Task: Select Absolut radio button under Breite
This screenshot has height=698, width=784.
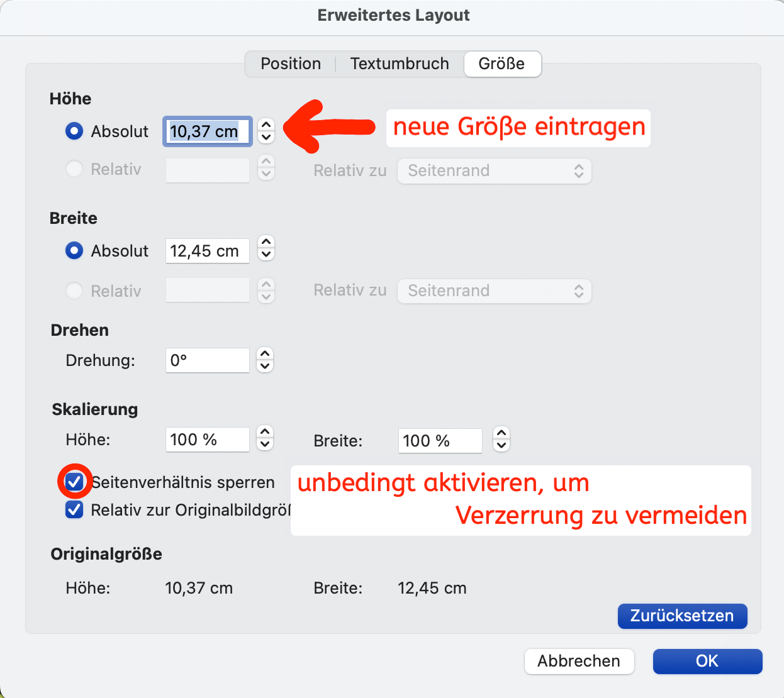Action: pos(74,250)
